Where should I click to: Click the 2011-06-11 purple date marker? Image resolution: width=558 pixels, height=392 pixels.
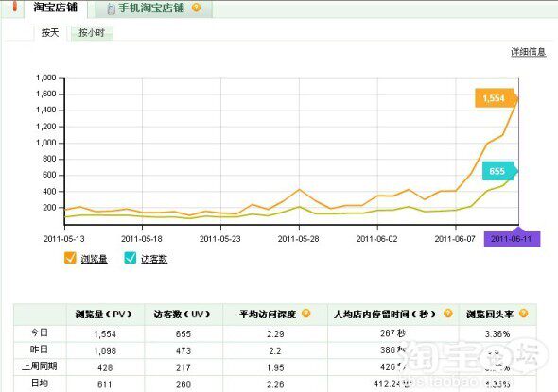click(512, 238)
